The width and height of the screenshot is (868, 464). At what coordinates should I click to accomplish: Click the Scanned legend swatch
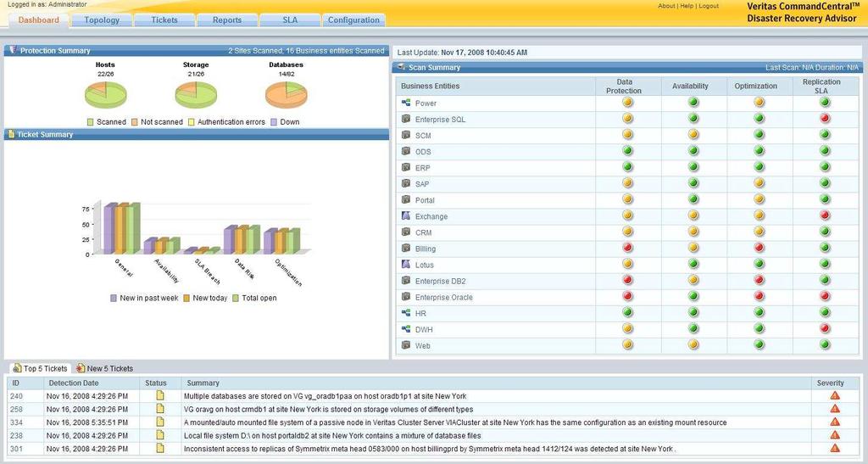pos(90,122)
